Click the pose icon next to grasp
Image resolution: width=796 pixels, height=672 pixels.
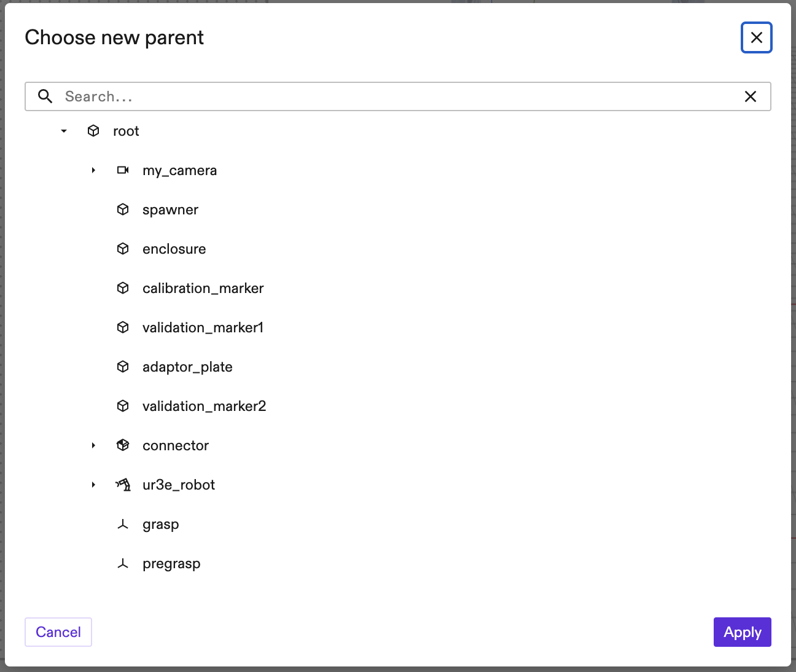pos(123,524)
